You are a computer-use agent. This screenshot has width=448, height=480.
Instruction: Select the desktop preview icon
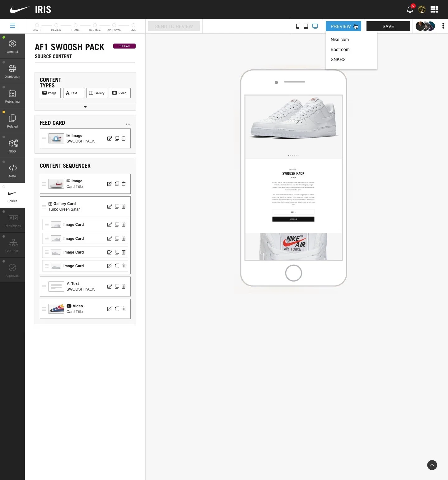click(x=315, y=26)
